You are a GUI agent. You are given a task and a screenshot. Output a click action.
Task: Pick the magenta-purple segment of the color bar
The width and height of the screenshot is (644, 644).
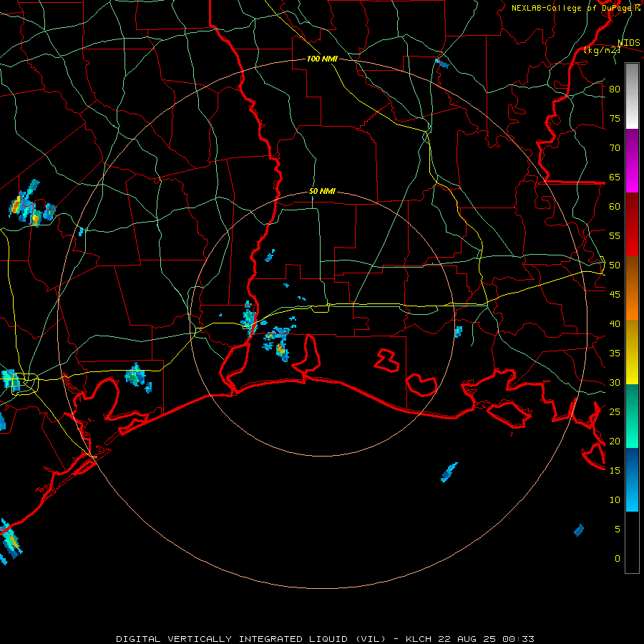coord(632,161)
